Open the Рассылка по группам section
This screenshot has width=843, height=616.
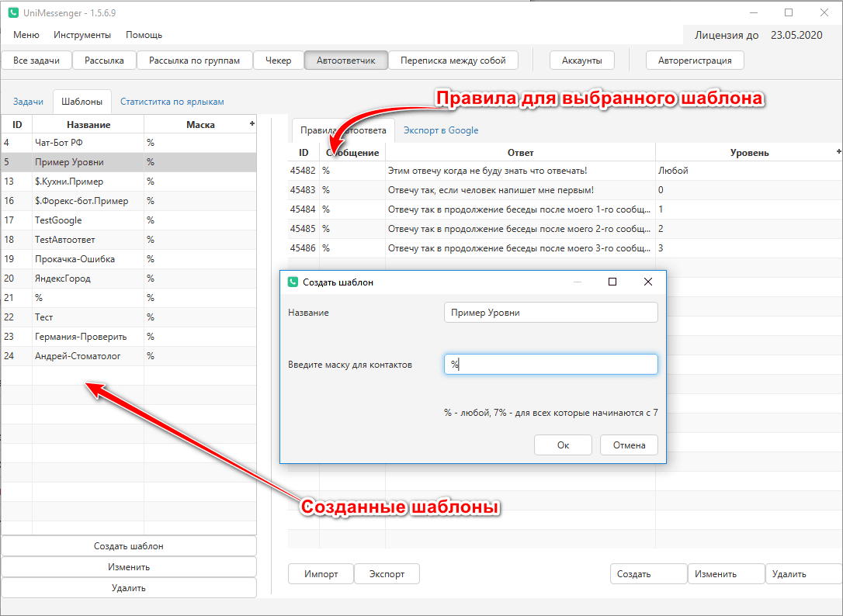pos(194,61)
